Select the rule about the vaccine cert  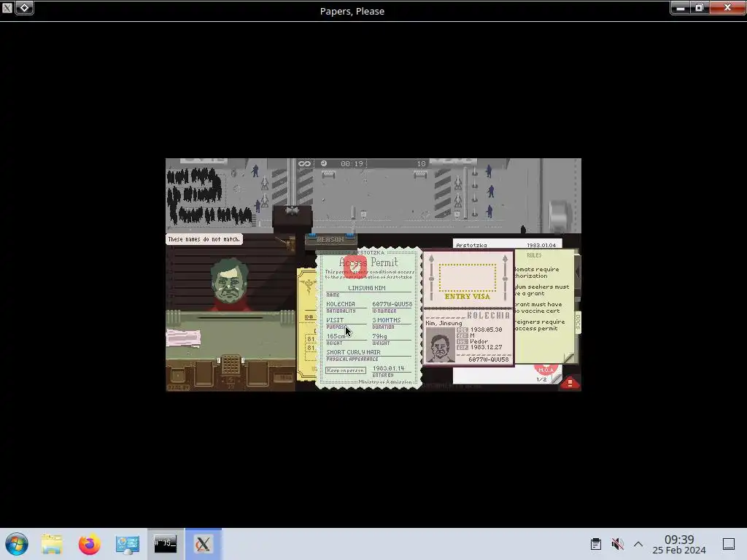538,308
